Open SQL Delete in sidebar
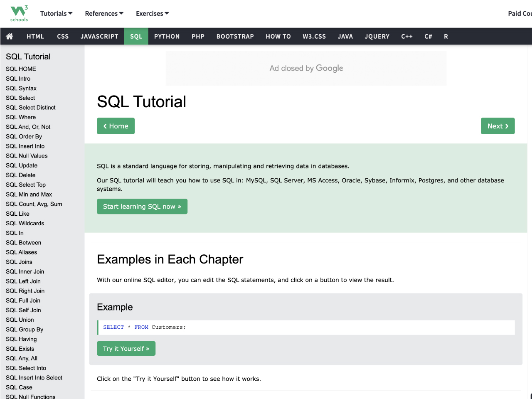This screenshot has width=532, height=399. [21, 175]
